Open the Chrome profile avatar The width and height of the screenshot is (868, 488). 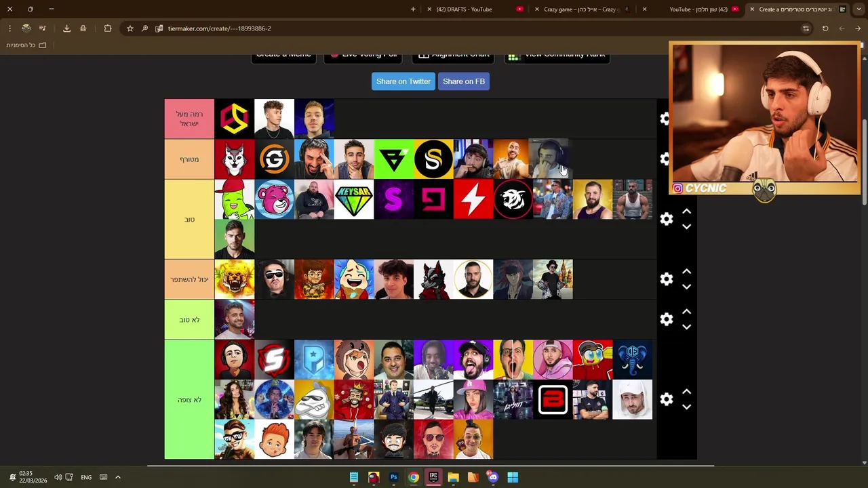[x=26, y=28]
